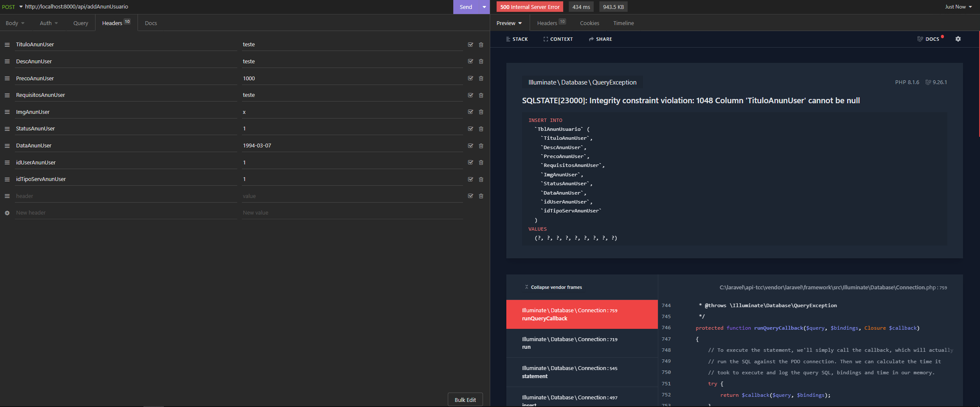Delete the TituloAnunUser header row
Screen dimensions: 980x407
coord(481,45)
